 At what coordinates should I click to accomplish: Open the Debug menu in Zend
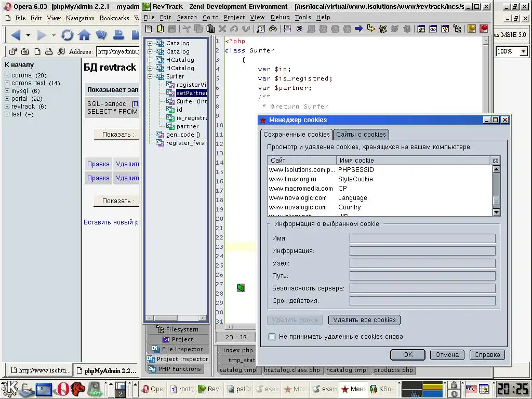[280, 17]
